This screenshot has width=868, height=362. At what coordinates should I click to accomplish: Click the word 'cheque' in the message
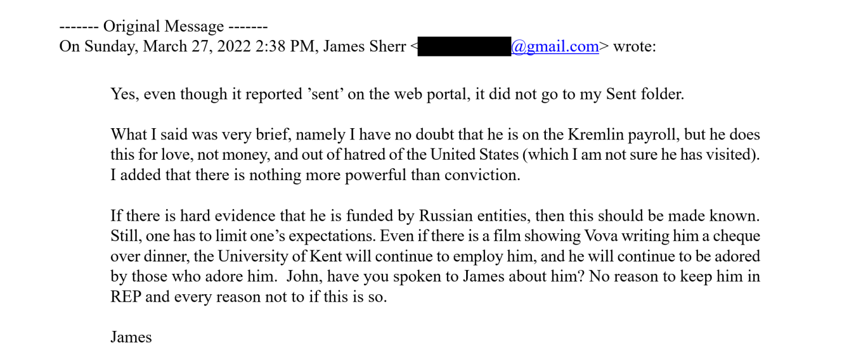coord(737,236)
